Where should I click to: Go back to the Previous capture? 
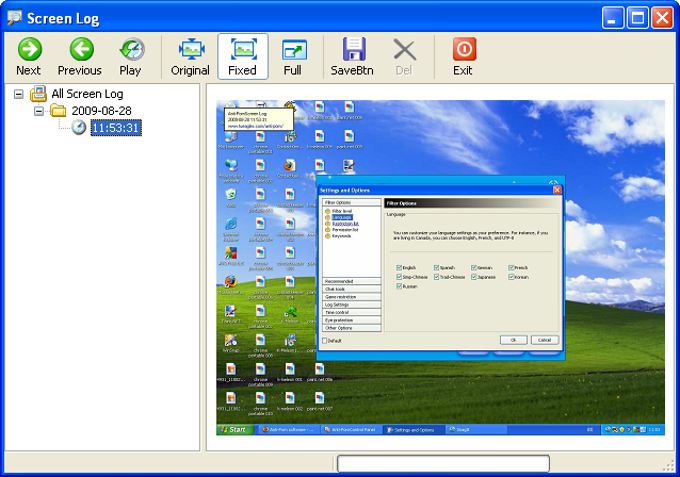coord(80,57)
